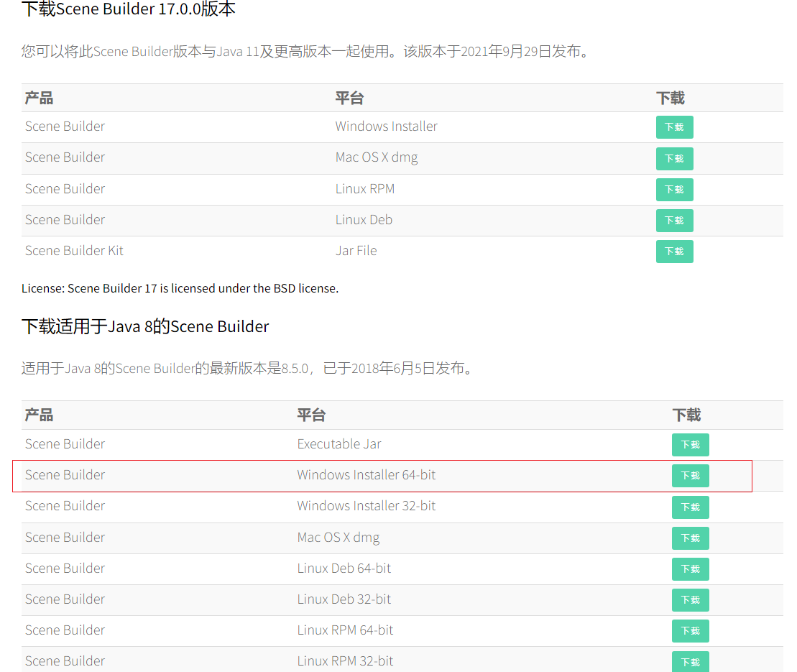Screen dimensions: 797x672
Task: Click the 2021年9月29日 release description
Action: click(x=306, y=51)
